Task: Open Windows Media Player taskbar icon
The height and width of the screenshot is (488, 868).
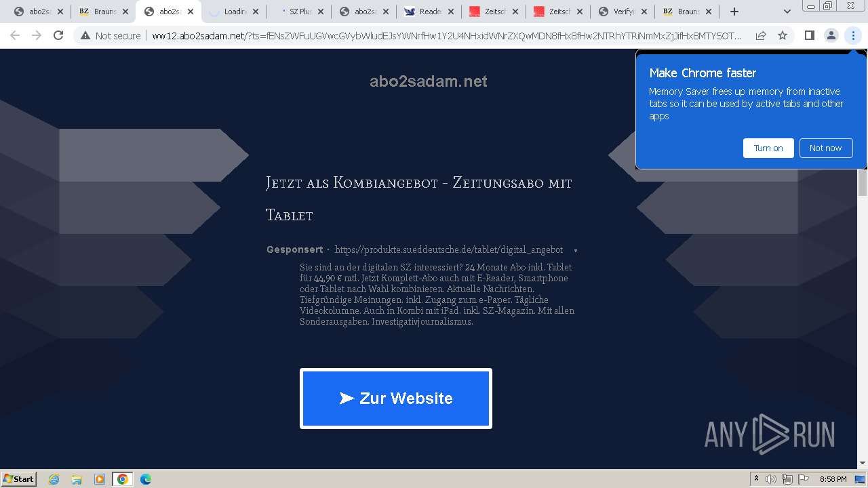Action: click(100, 479)
